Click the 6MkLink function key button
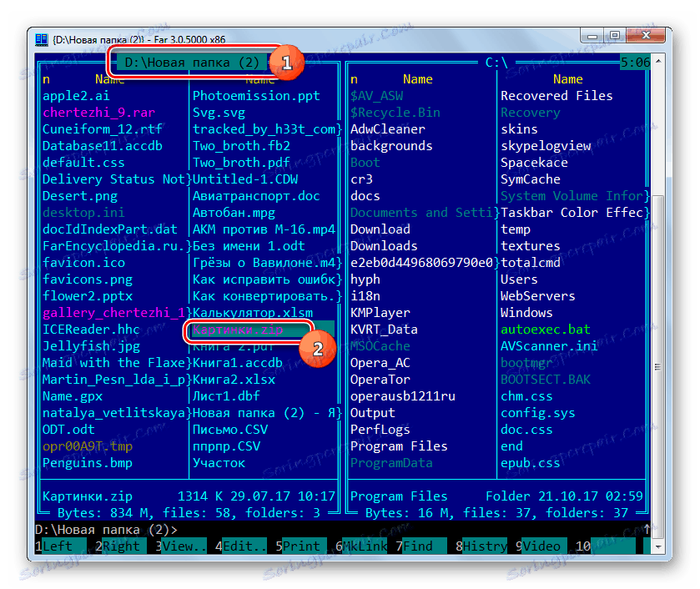Image resolution: width=700 pixels, height=589 pixels. click(x=361, y=546)
